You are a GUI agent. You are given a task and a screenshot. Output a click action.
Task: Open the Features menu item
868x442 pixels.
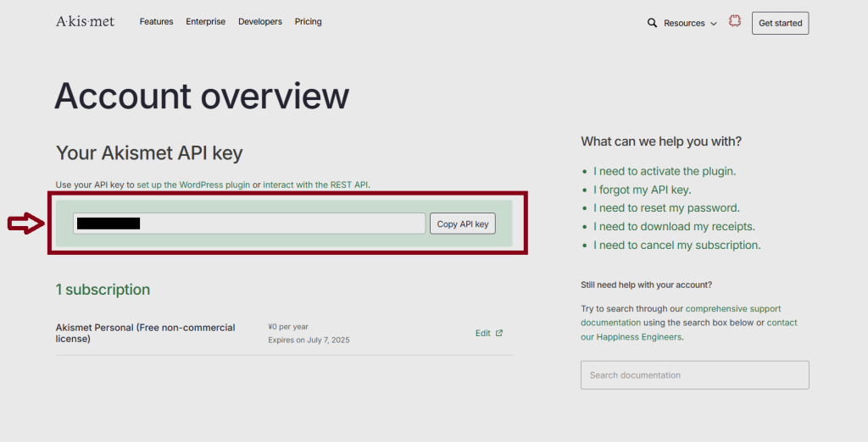[x=156, y=22]
